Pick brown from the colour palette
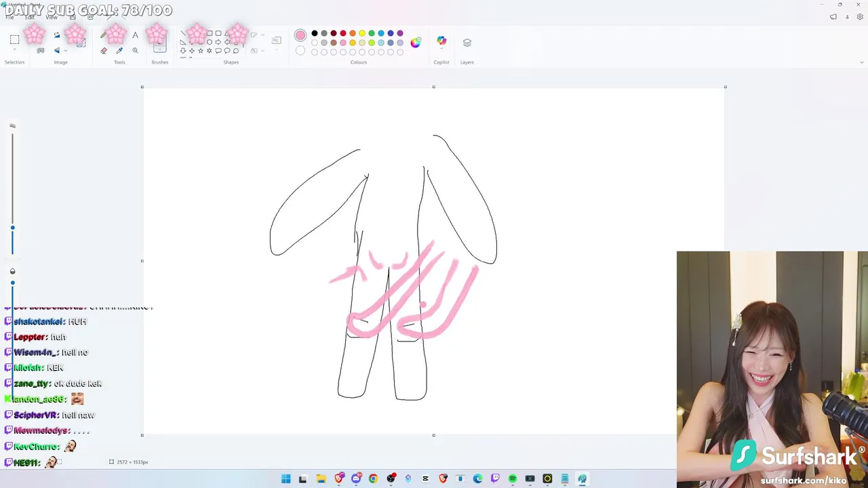 [334, 43]
